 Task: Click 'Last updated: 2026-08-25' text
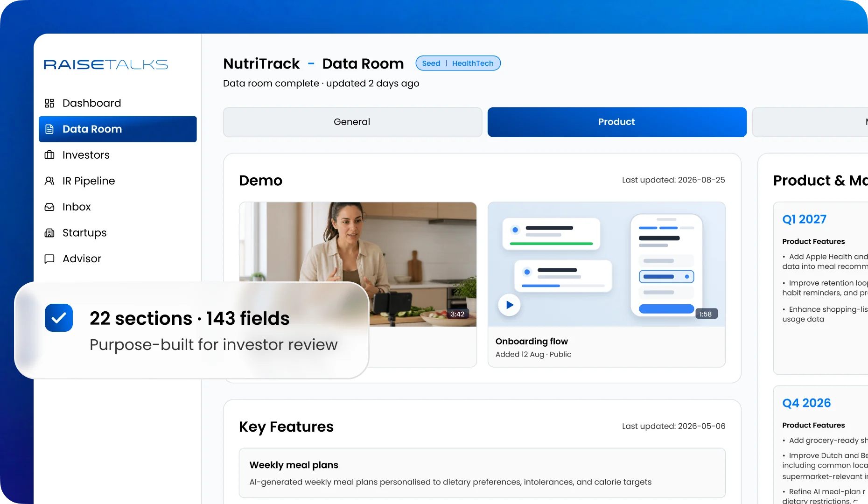coord(673,180)
